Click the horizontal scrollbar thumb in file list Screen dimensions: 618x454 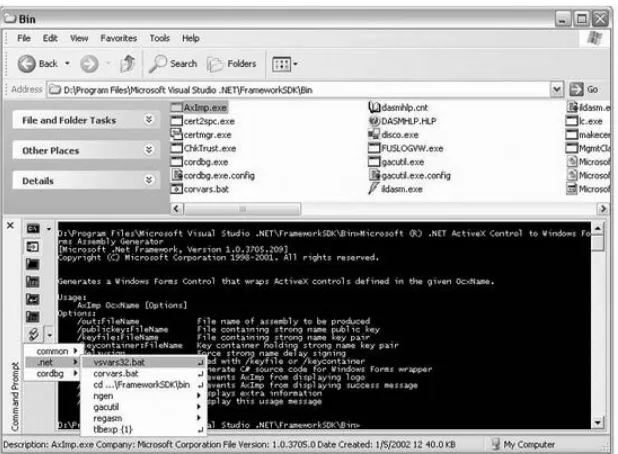point(242,208)
